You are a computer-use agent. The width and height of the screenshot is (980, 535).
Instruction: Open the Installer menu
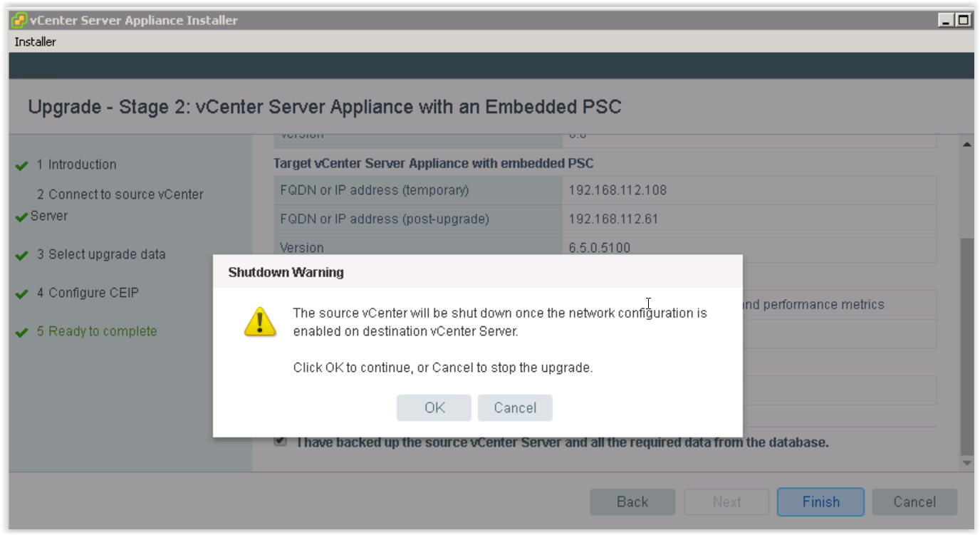pyautogui.click(x=35, y=42)
